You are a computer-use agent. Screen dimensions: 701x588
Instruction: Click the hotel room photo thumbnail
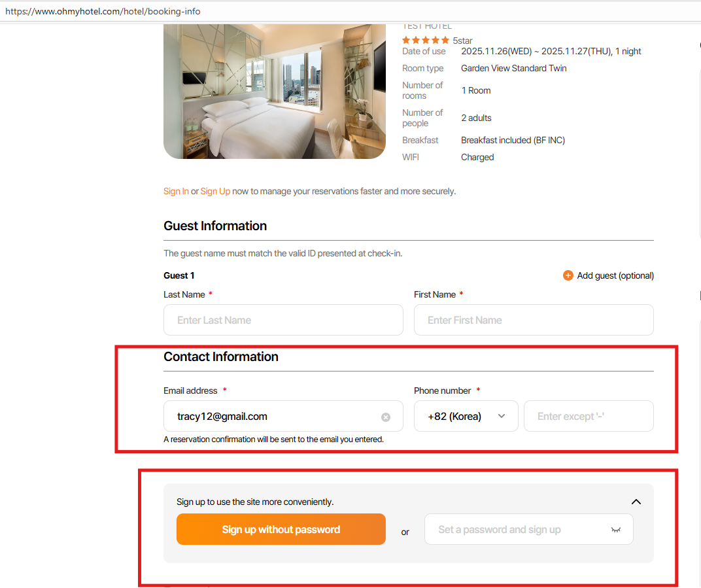click(x=275, y=92)
